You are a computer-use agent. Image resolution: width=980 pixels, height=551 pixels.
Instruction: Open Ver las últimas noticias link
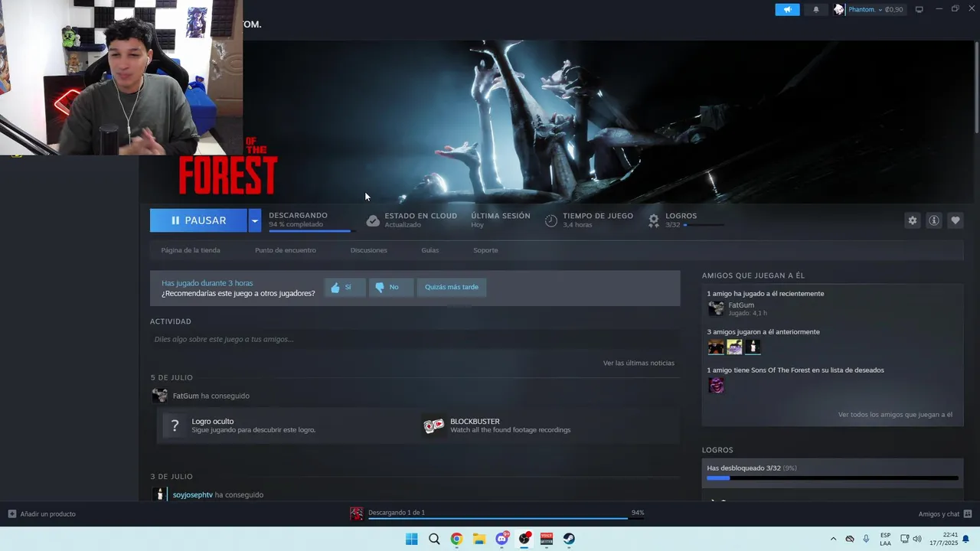tap(639, 363)
